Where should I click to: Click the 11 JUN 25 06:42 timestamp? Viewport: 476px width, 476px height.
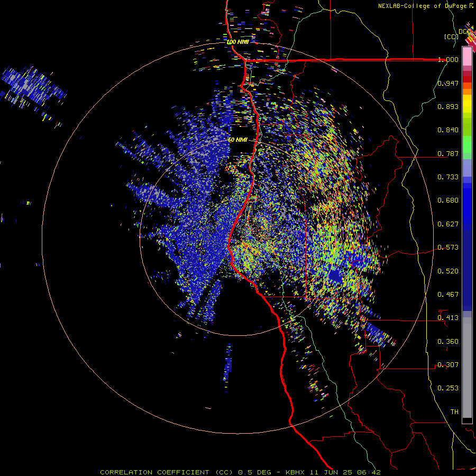click(x=345, y=472)
